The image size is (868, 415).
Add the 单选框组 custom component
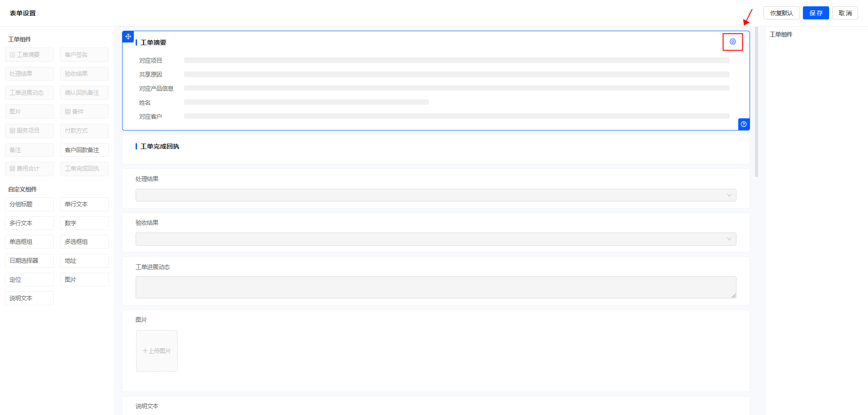pyautogui.click(x=29, y=242)
